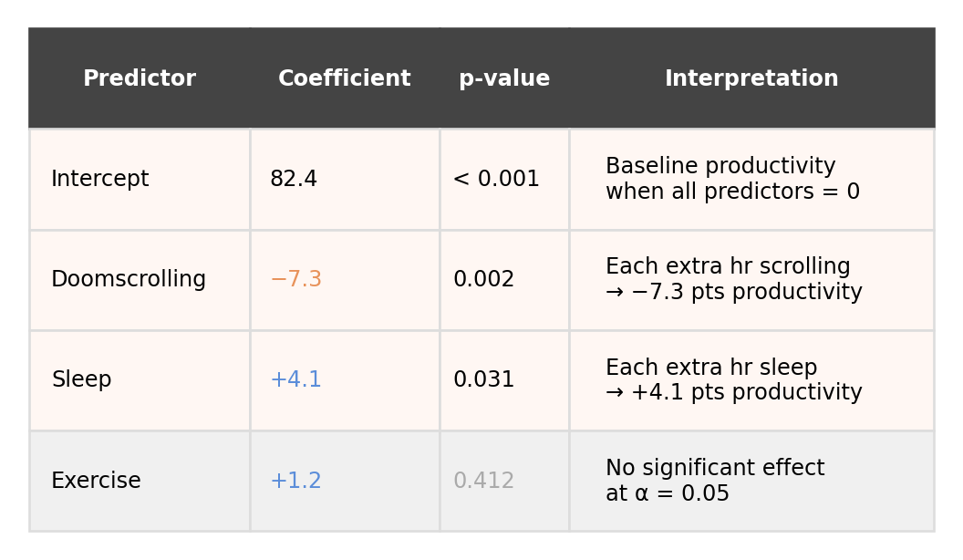Viewport: 963px width, 560px height.
Task: Click the greyed 0.412 p-value cell
Action: [x=504, y=481]
